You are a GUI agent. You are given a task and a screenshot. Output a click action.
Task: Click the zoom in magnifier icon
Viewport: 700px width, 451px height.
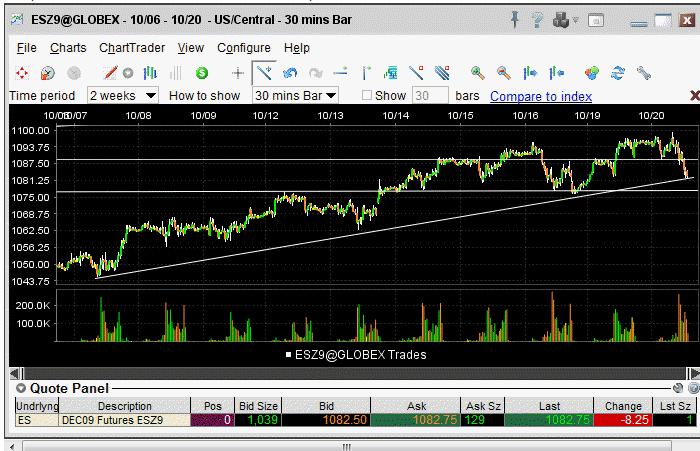coord(478,73)
